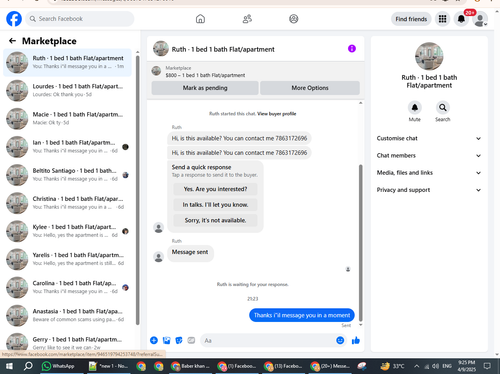Open Windows Start menu
The height and width of the screenshot is (374, 500).
pos(9,366)
